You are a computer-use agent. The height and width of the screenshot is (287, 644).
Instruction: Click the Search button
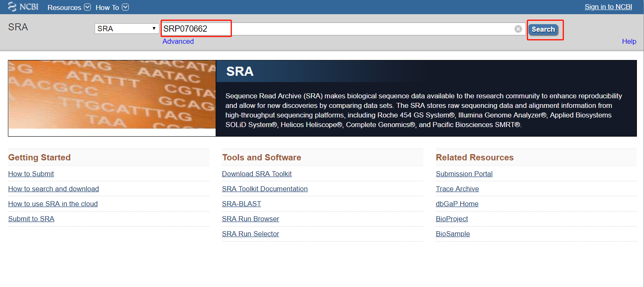(x=543, y=29)
